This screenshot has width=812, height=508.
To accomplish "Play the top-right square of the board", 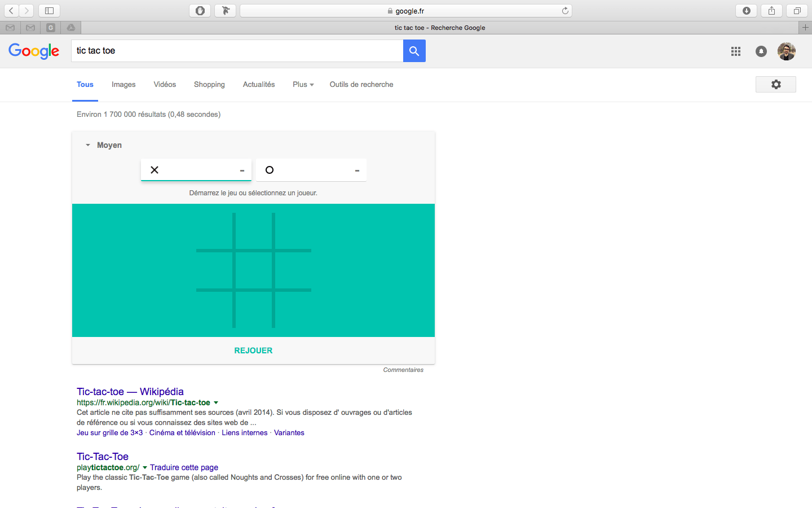I will 293,231.
